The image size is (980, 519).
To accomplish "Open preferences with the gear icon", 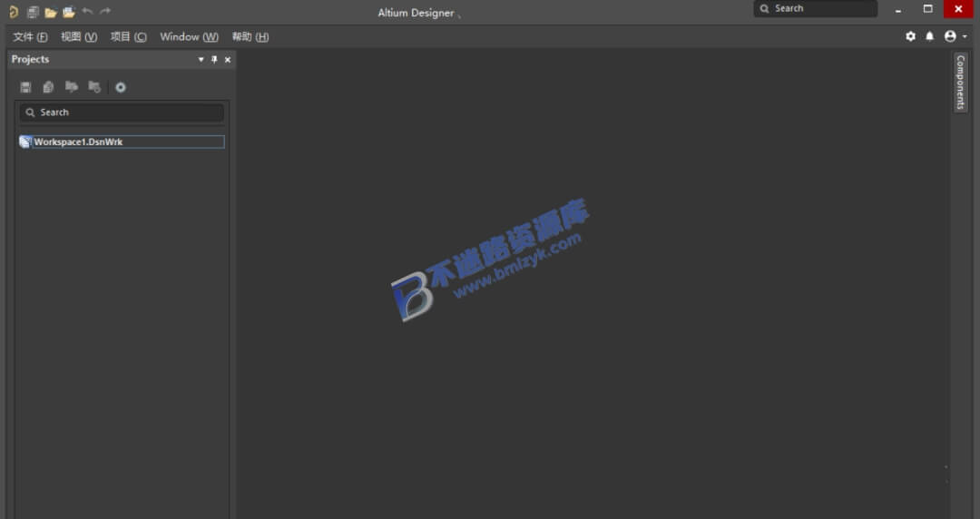I will (911, 36).
